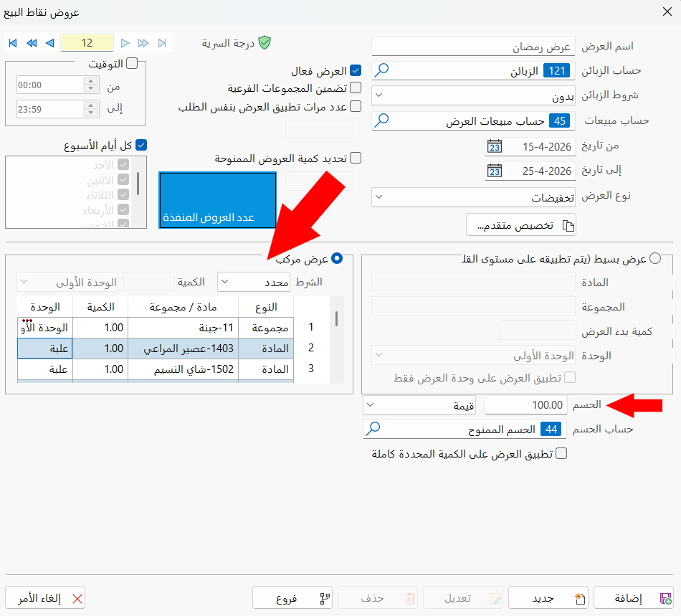Open الوحدة الأولى dropdown beside الكمية
681x616 pixels.
[68, 282]
